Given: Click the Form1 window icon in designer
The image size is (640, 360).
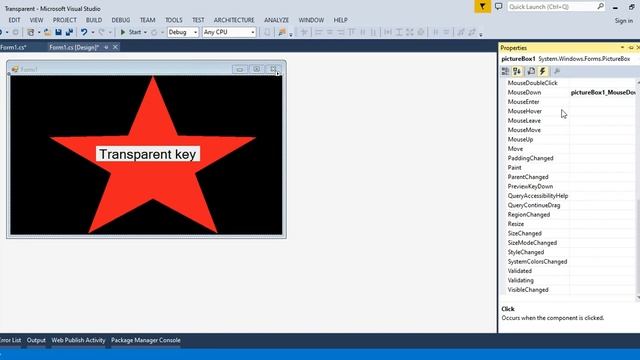Looking at the screenshot, I should [x=15, y=69].
